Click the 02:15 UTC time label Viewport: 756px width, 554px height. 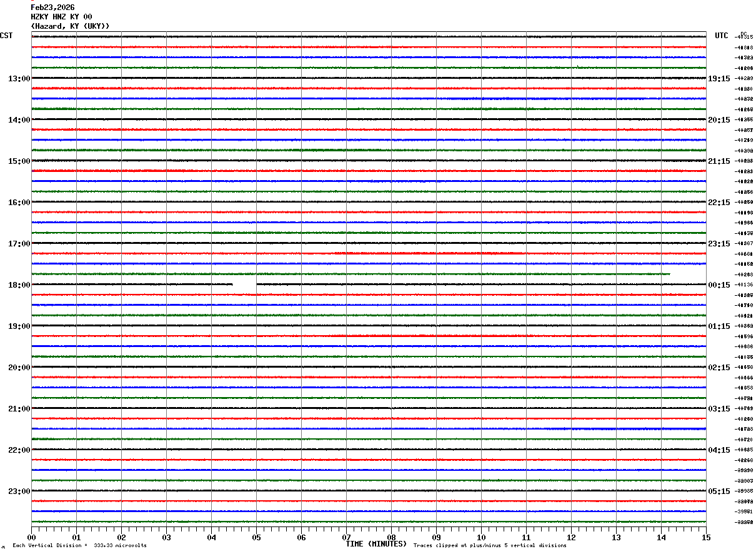(719, 368)
